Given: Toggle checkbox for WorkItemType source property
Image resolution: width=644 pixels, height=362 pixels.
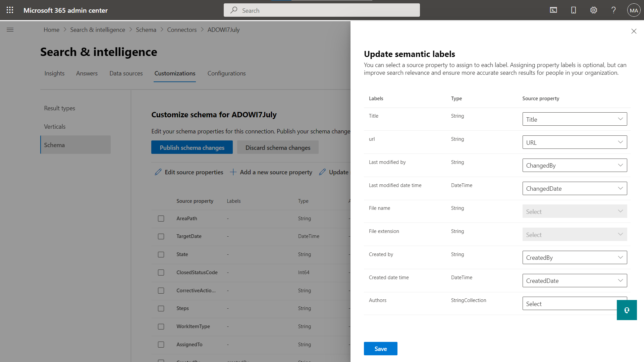Looking at the screenshot, I should 161,326.
